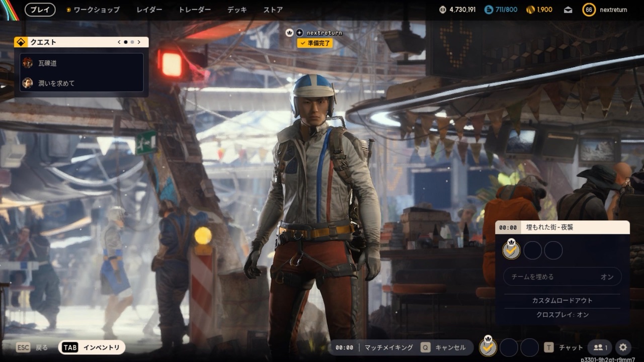Click the second empty slot in map panel

532,250
